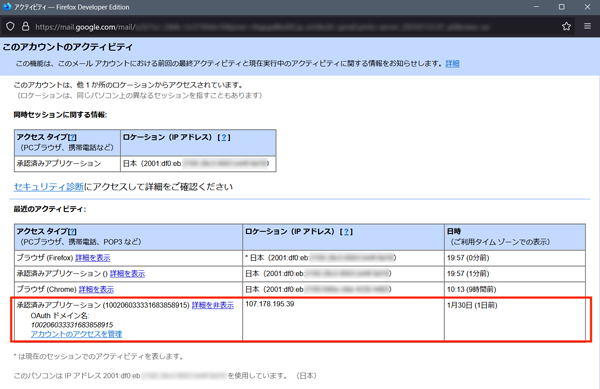The height and width of the screenshot is (389, 600).
Task: Expand details for ブラウザ (Firefox) row
Action: click(x=93, y=258)
